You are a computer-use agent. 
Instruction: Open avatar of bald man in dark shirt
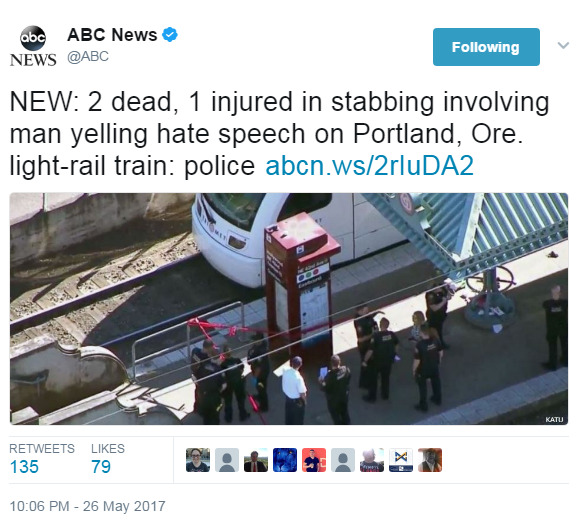click(372, 460)
